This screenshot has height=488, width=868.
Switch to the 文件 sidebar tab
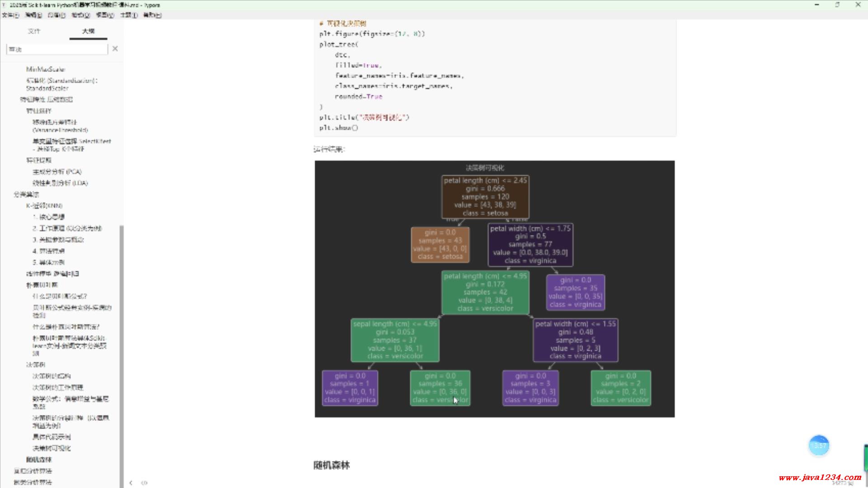(34, 31)
